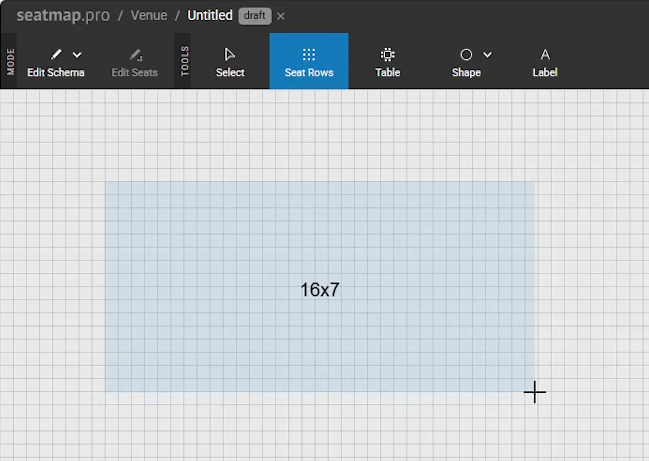Click the TOOLS section label
The height and width of the screenshot is (461, 649).
tap(185, 61)
